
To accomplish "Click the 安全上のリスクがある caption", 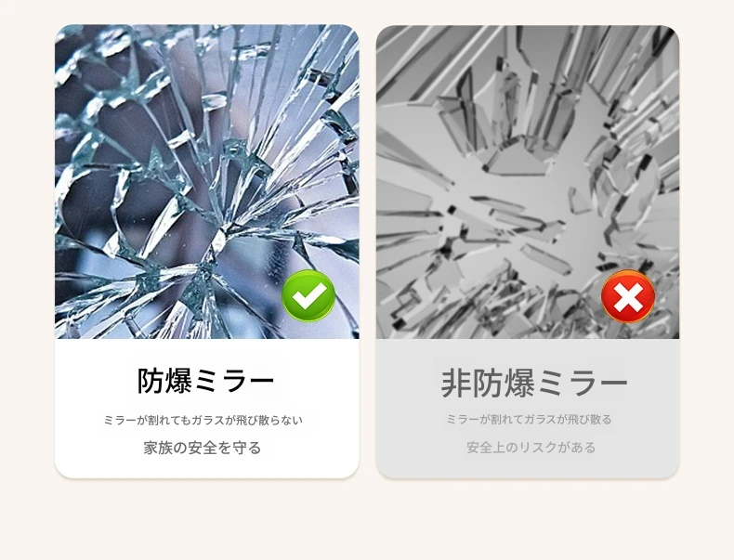I will point(531,448).
